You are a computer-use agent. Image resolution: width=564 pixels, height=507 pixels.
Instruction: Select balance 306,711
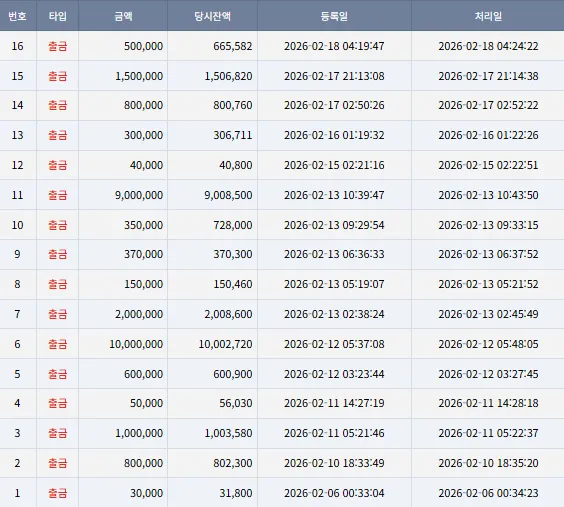tap(233, 135)
